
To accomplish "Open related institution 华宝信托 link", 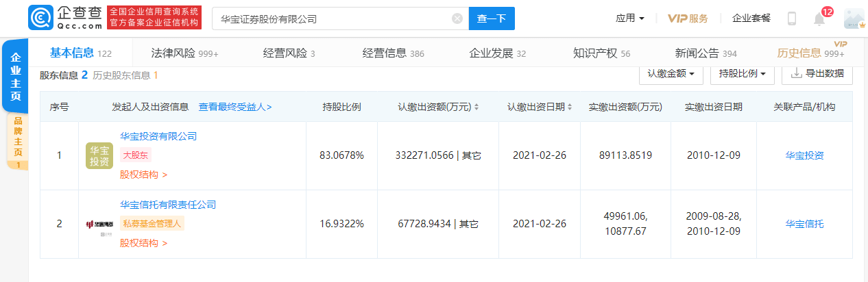I will point(805,224).
